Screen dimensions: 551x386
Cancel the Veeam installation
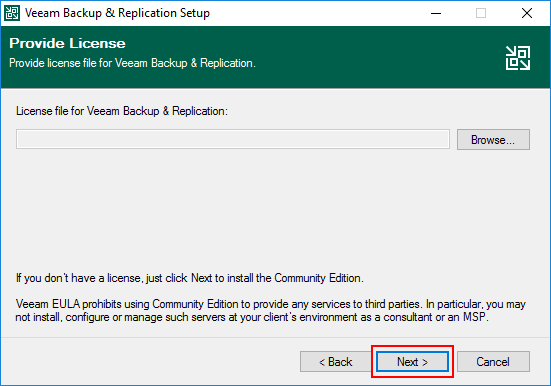[x=493, y=361]
